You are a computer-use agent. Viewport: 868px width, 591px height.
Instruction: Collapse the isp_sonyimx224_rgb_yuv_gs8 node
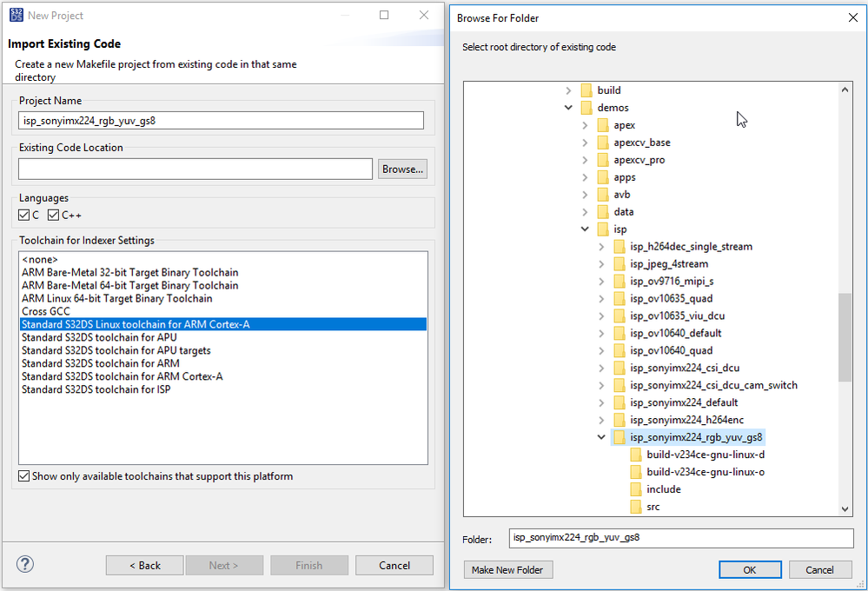pyautogui.click(x=602, y=437)
